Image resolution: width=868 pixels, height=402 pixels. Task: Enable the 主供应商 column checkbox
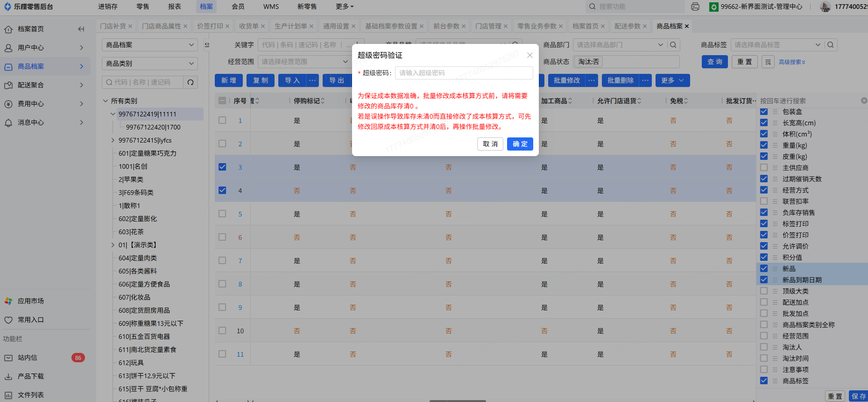click(x=764, y=167)
